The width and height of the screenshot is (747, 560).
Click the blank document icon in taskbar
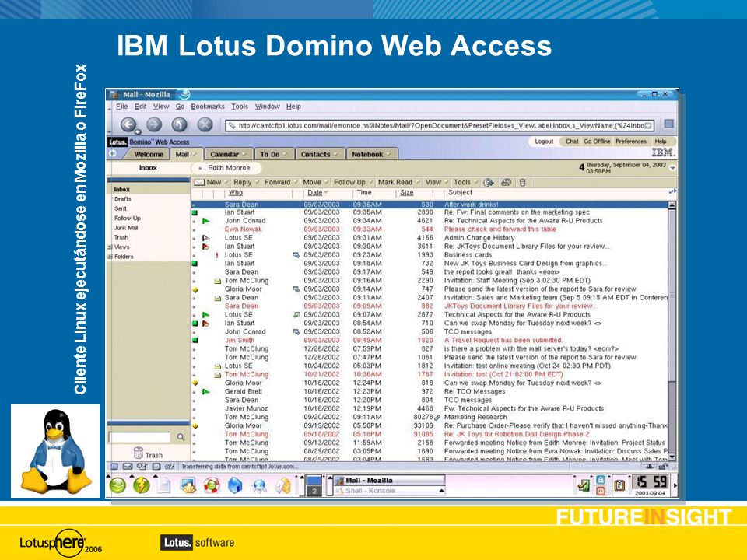(164, 485)
